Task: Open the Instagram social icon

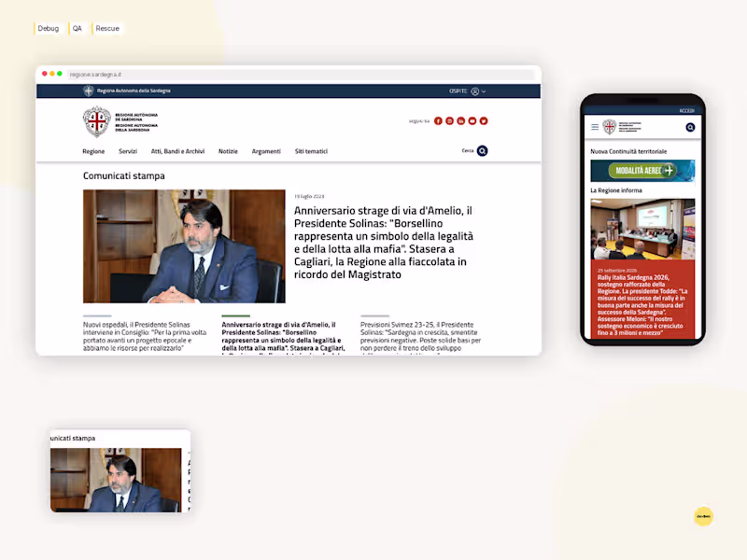Action: 450,121
